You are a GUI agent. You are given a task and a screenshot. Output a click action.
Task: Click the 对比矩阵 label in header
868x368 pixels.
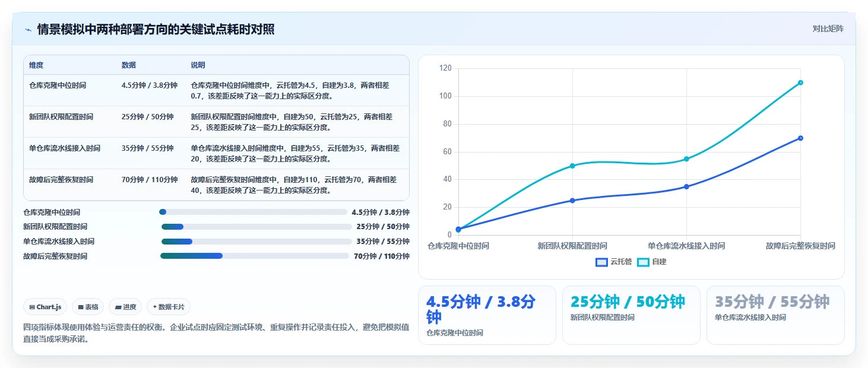coord(828,28)
